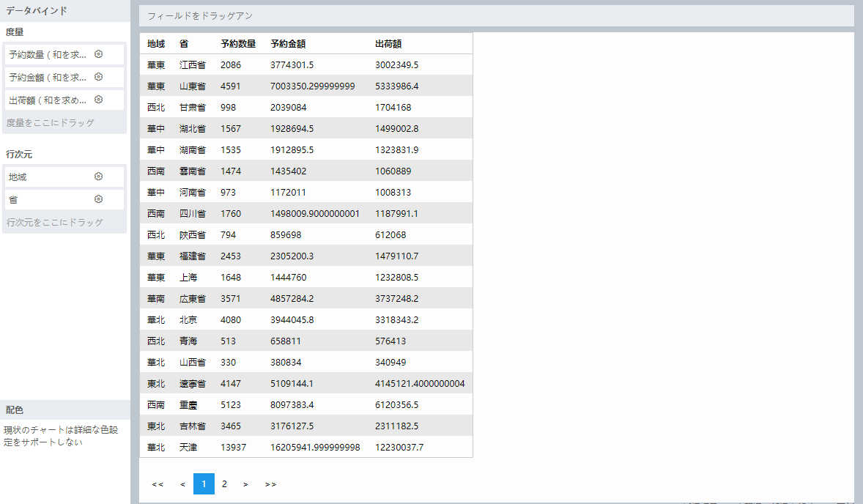Click the 予約金額 column header

click(x=288, y=43)
